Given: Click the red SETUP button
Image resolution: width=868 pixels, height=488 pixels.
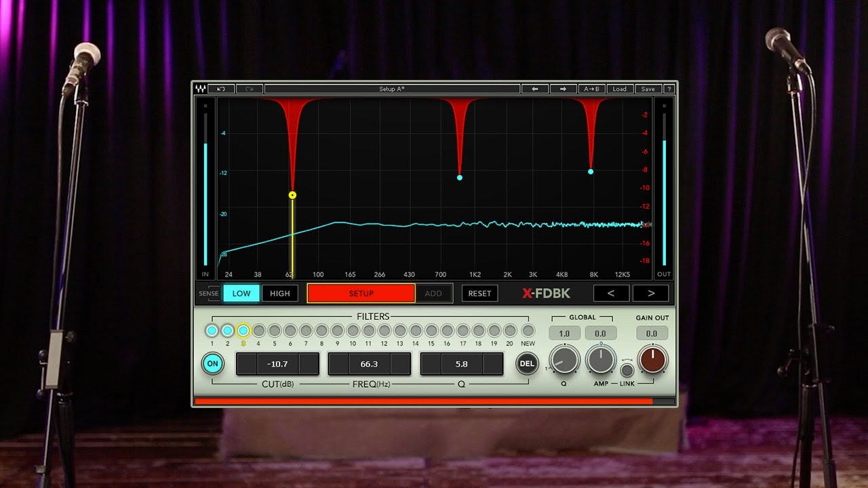Looking at the screenshot, I should pyautogui.click(x=360, y=293).
